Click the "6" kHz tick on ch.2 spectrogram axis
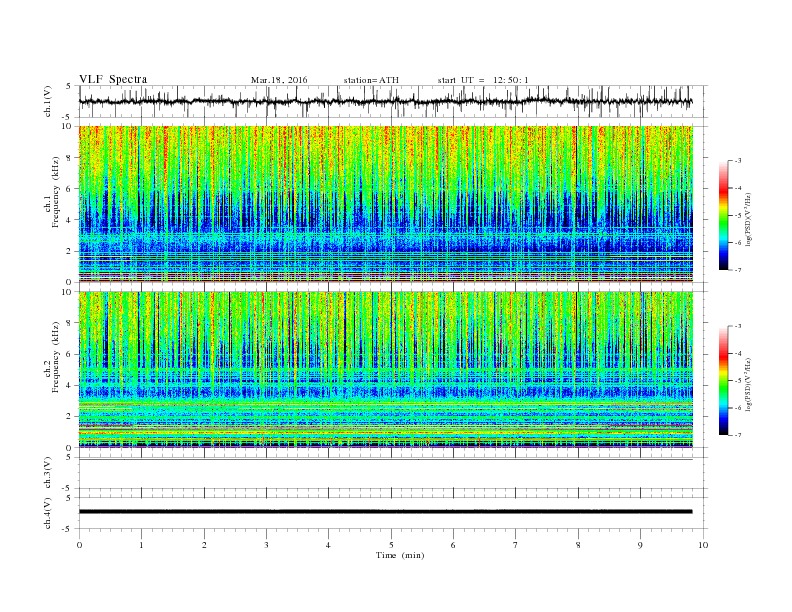This screenshot has height=612, width=792. point(70,354)
